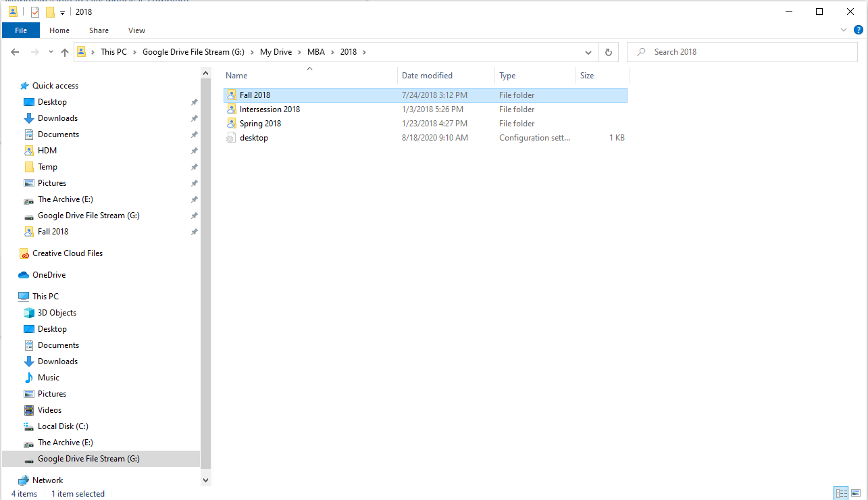The image size is (868, 500).
Task: Open Customize Quick Access Toolbar dropdown
Action: (x=62, y=12)
